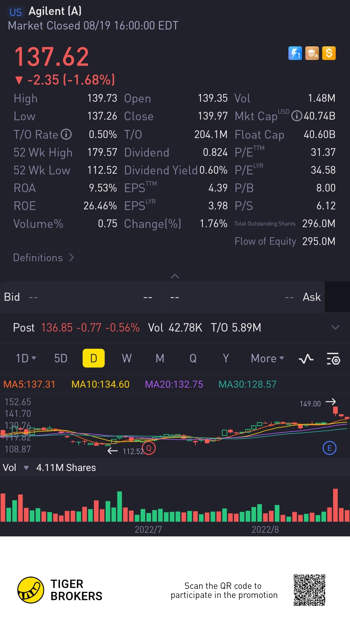Tap the Tiger Brokers logo
Screen dimensions: 350x644
[x=60, y=590]
